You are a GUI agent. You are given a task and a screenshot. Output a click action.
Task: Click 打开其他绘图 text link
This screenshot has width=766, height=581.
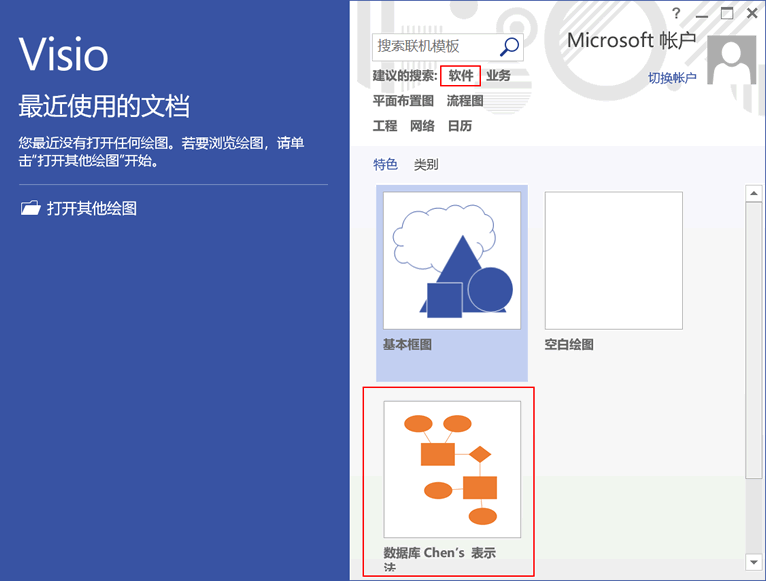[92, 209]
